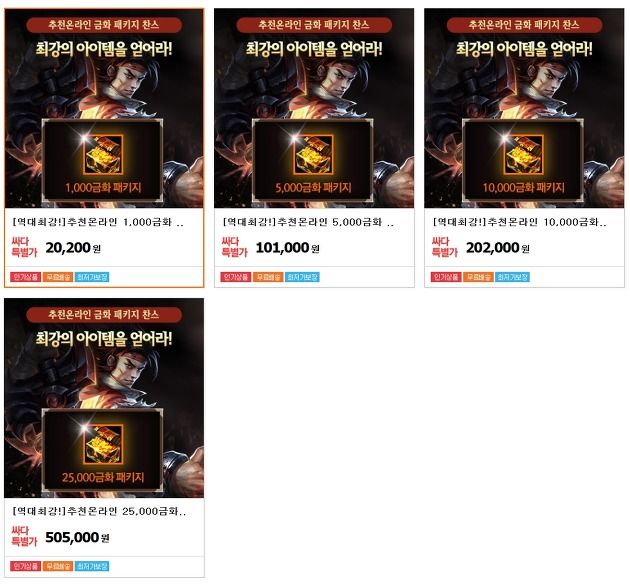Open the 10,000금화 패키지 product image
Viewport: 630px width, 588px height.
click(x=524, y=108)
